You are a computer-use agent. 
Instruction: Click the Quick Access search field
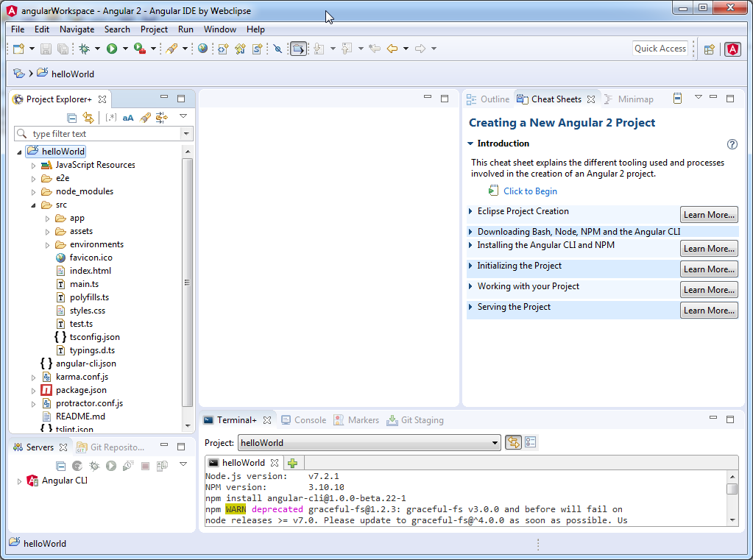[x=660, y=49]
